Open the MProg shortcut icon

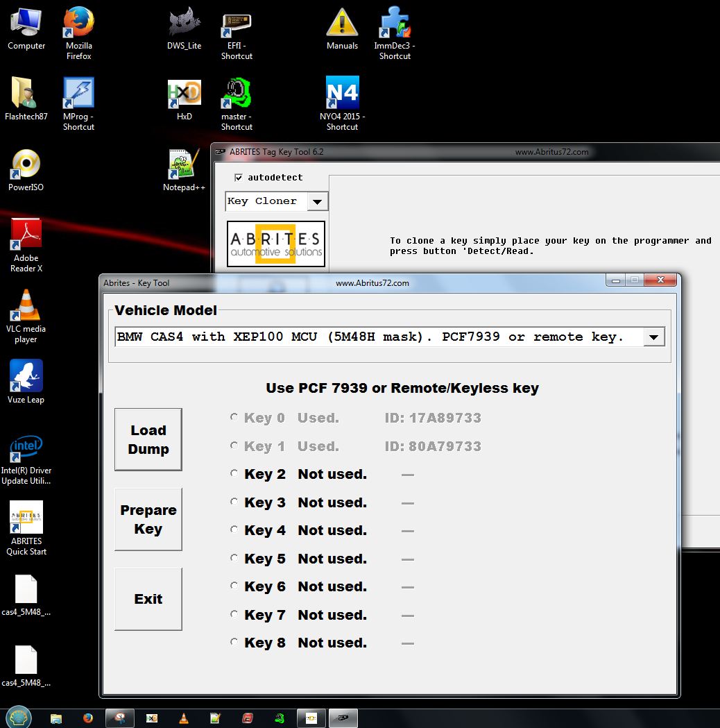78,93
